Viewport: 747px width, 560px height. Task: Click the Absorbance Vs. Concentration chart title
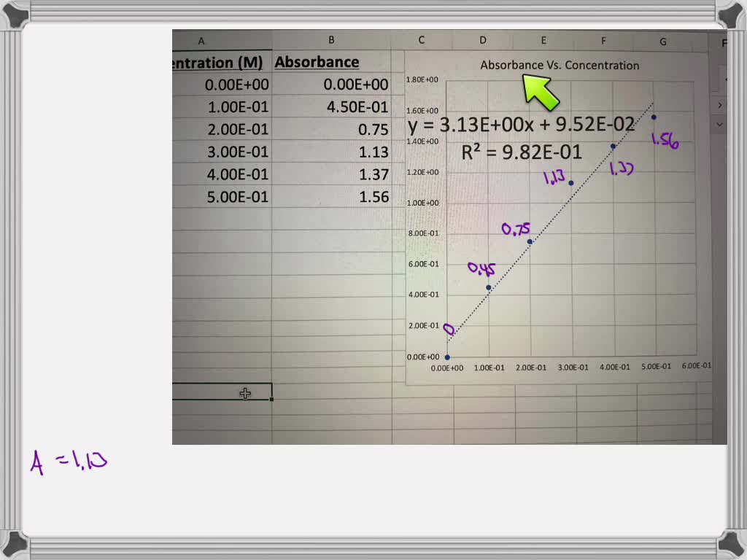click(x=560, y=65)
